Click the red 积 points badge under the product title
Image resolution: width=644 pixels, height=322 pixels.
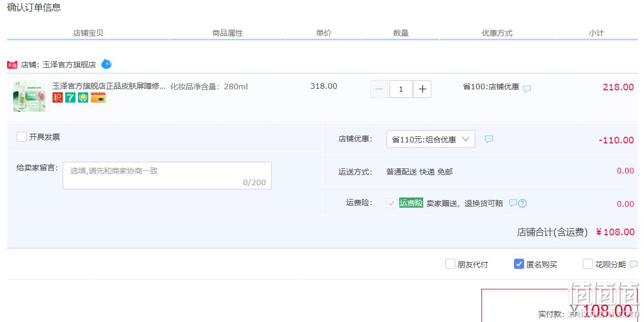(58, 97)
